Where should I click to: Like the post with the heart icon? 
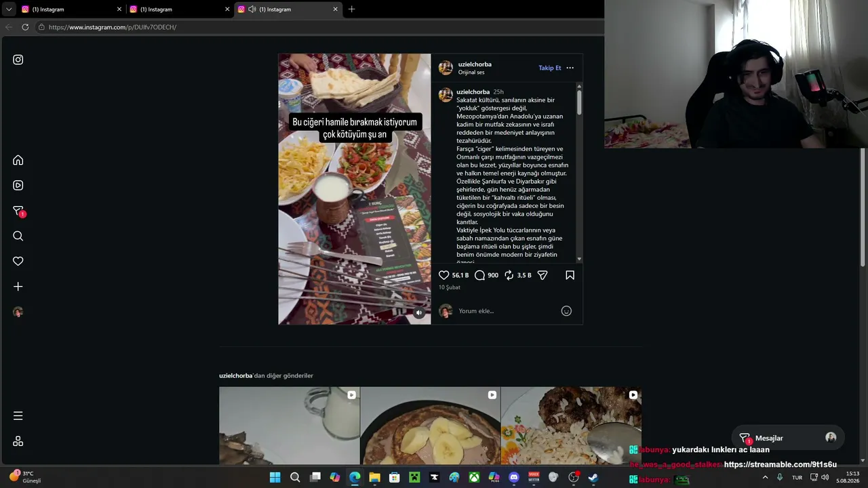point(444,275)
